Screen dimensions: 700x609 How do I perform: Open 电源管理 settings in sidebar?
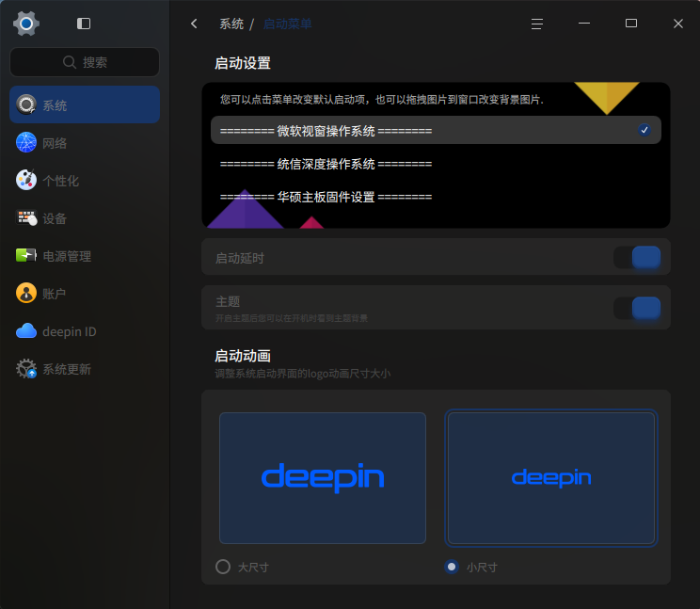point(85,255)
